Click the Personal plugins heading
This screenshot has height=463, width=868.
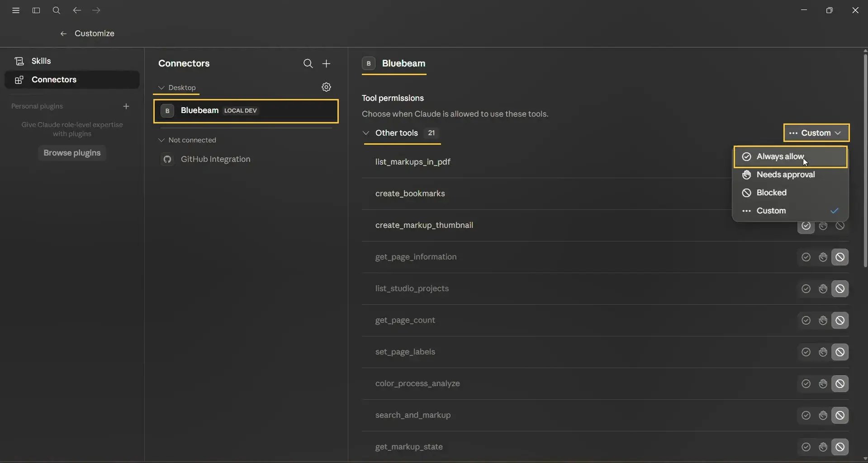37,106
